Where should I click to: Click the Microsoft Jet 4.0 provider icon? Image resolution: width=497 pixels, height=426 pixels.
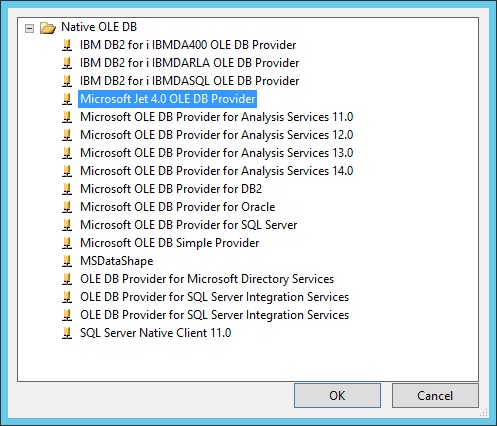pos(67,99)
